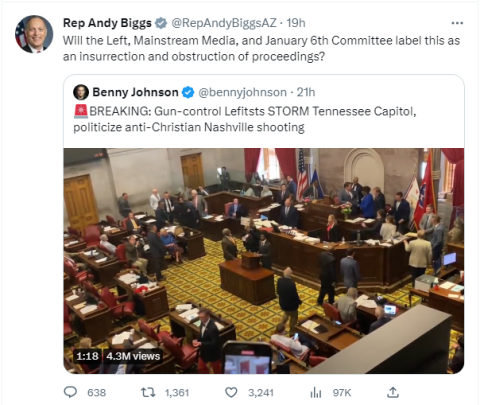Image resolution: width=480 pixels, height=405 pixels.
Task: Open quoted tweet text about Tennessee Capitol
Action: (x=245, y=119)
